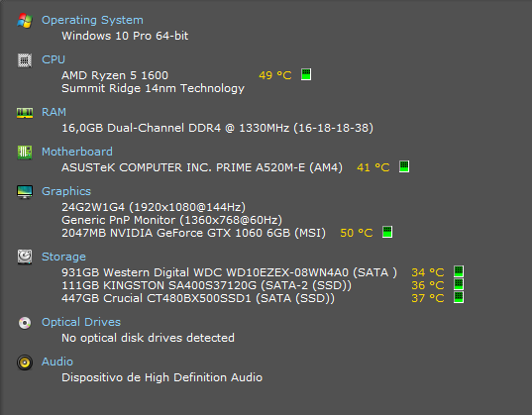Click the 49 °C CPU temperature reading

coord(275,75)
